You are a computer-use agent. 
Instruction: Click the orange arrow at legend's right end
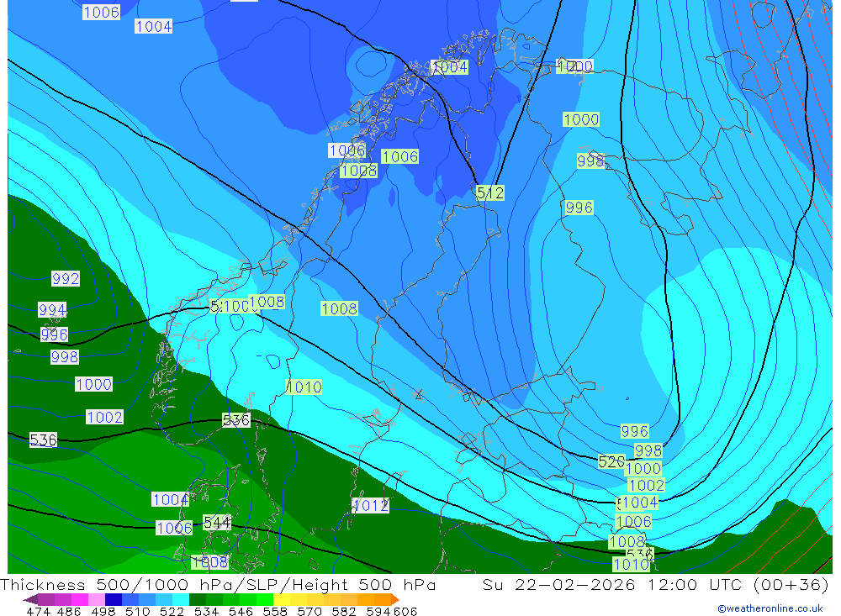(395, 599)
